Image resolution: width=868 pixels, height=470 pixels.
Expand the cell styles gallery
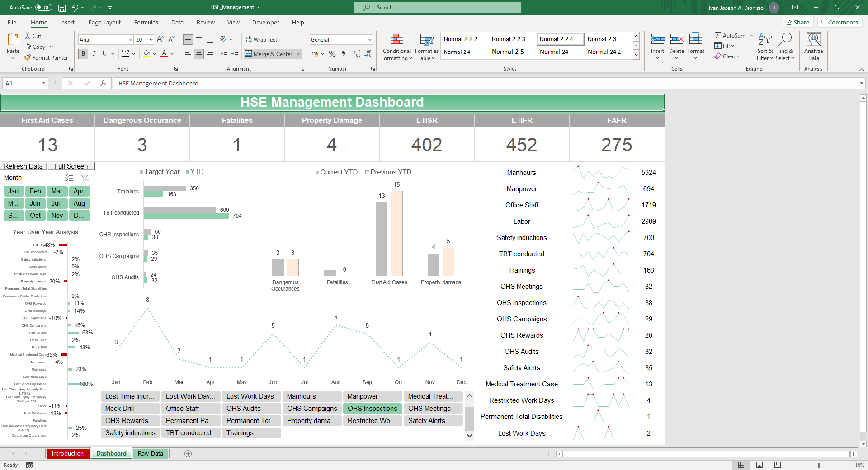coord(636,55)
